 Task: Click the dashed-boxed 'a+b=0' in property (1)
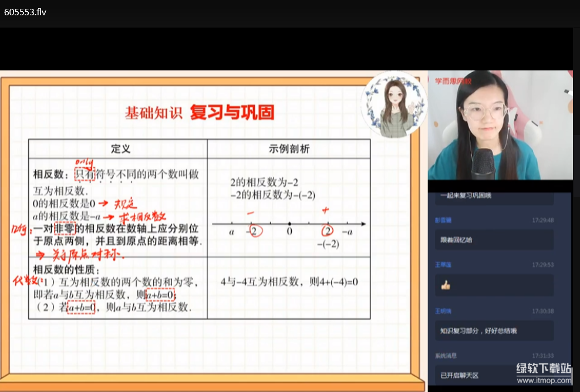coord(160,295)
